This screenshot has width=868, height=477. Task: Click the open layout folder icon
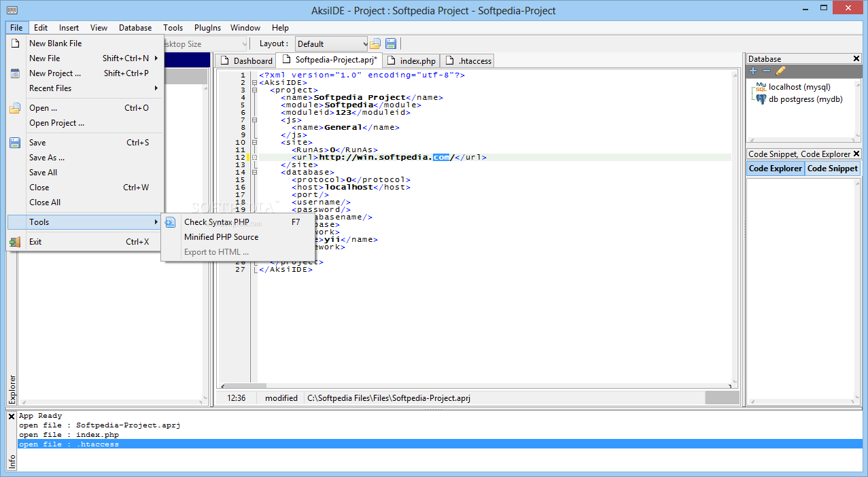[x=375, y=43]
